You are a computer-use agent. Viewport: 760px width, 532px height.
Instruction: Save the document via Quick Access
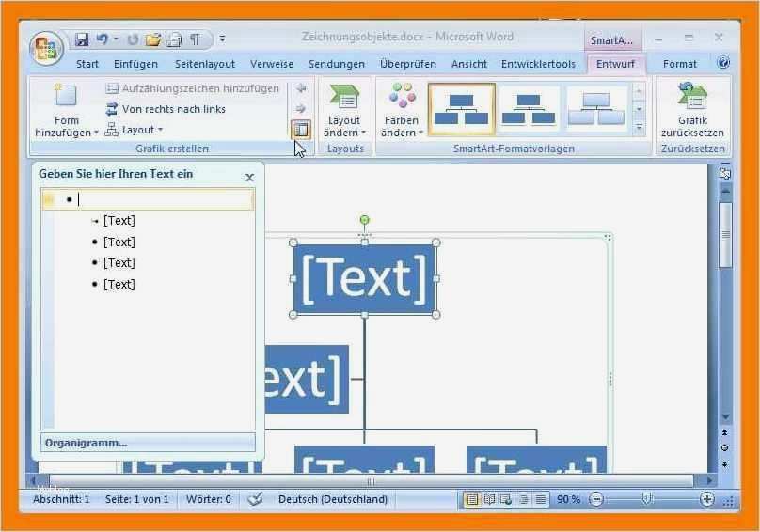click(82, 39)
